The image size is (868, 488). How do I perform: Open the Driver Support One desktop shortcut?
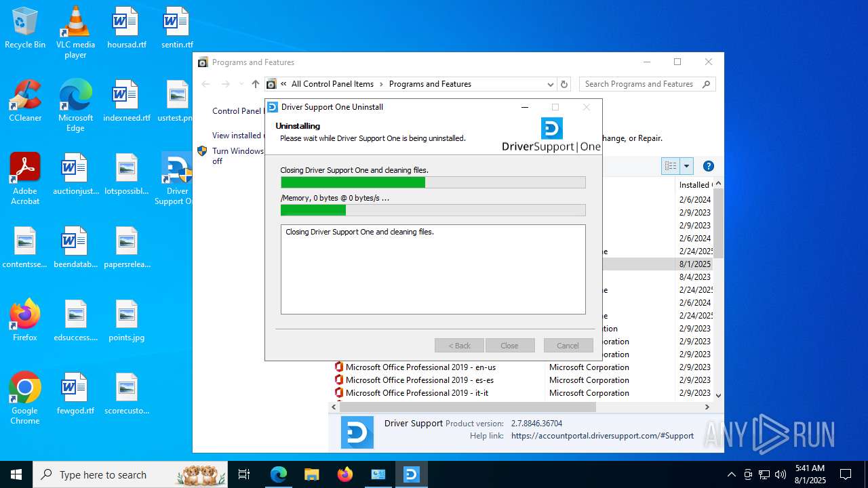(176, 179)
